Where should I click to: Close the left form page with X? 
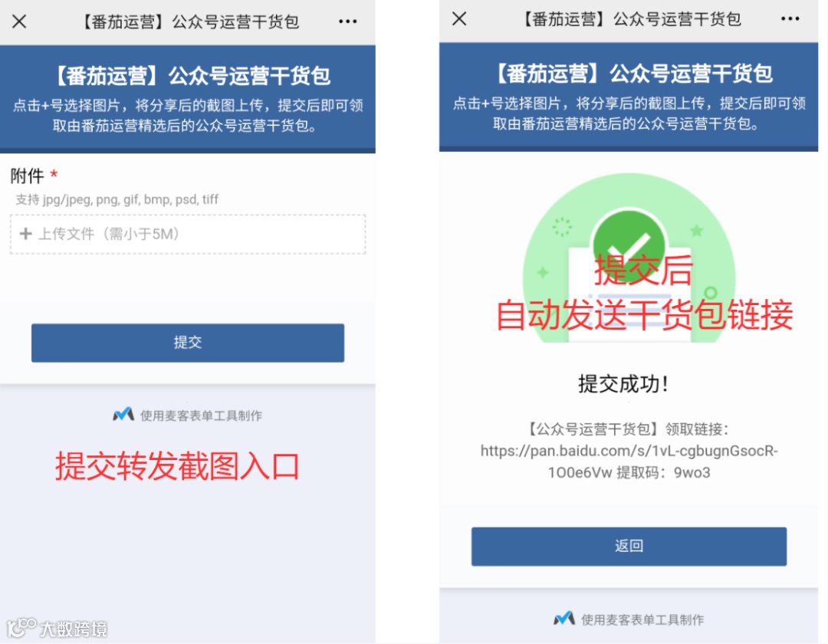click(x=19, y=21)
